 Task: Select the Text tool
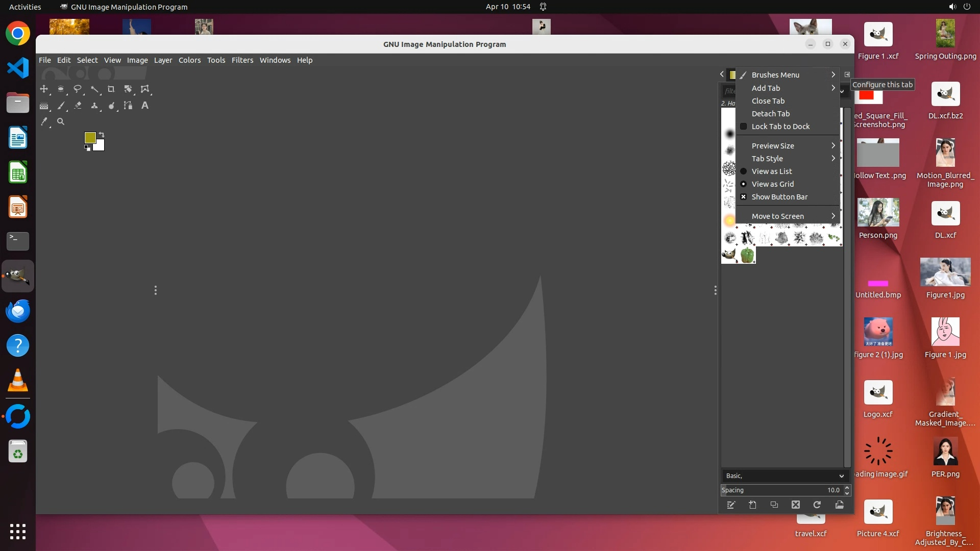145,106
